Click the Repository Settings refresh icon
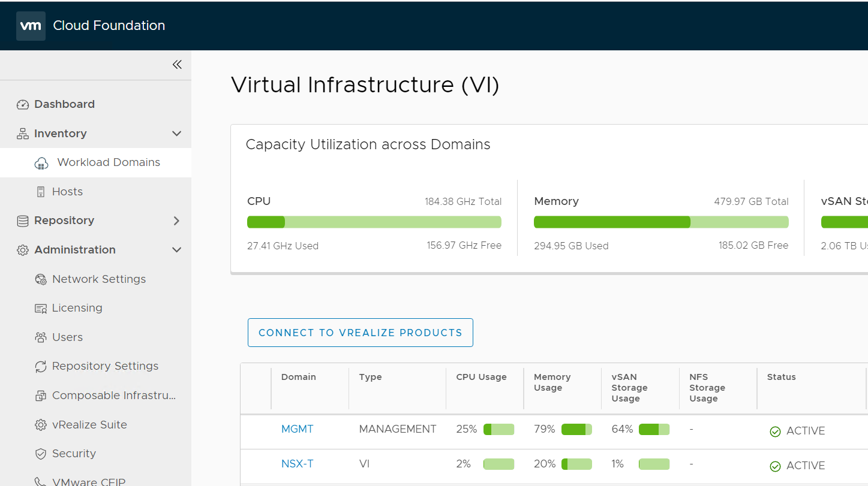 (x=41, y=367)
